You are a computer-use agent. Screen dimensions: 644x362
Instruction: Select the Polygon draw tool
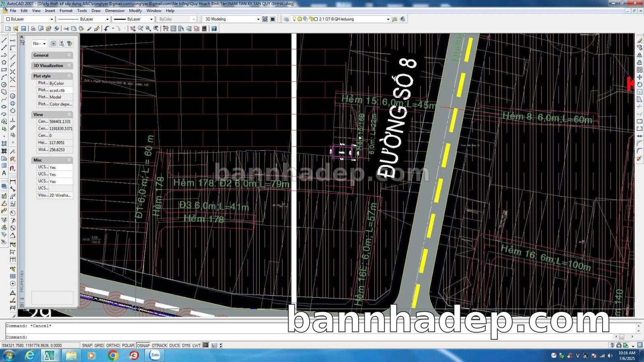pos(4,62)
